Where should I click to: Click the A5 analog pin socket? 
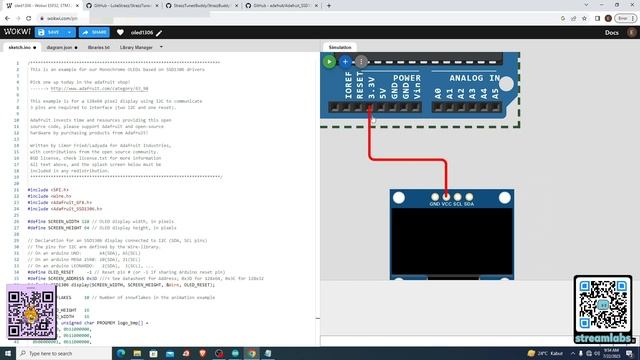coord(496,107)
